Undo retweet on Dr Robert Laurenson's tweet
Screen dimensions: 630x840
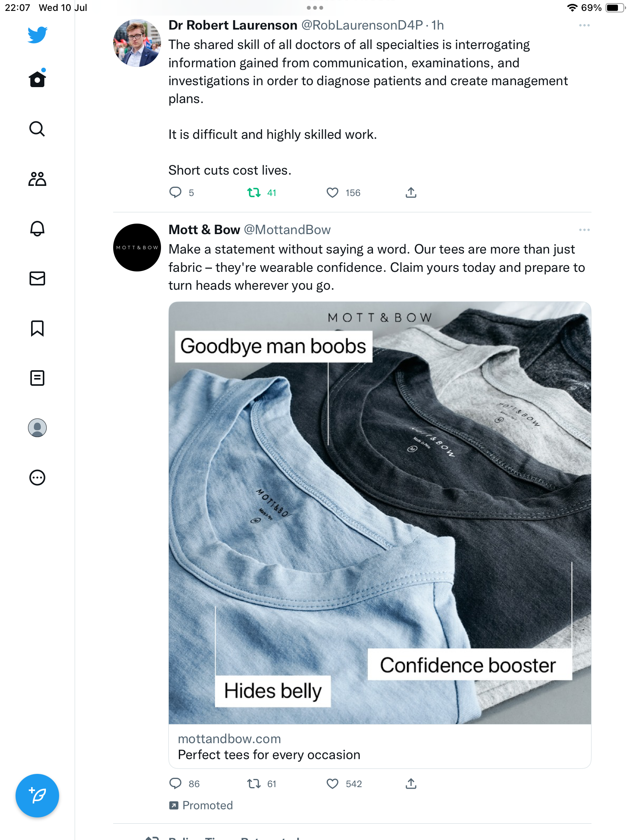click(254, 193)
